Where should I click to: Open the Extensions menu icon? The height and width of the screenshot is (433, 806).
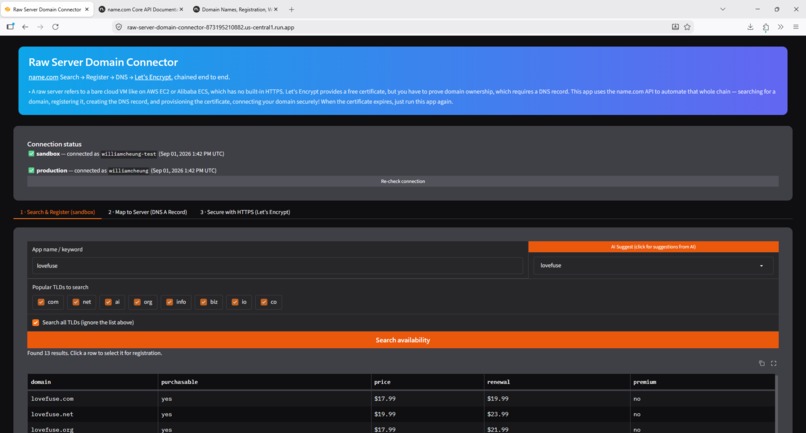(766, 27)
